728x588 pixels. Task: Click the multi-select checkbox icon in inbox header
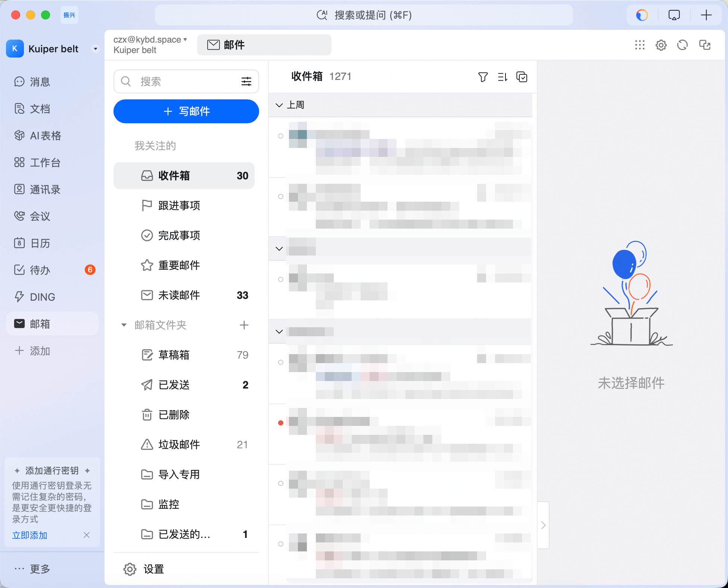[522, 77]
